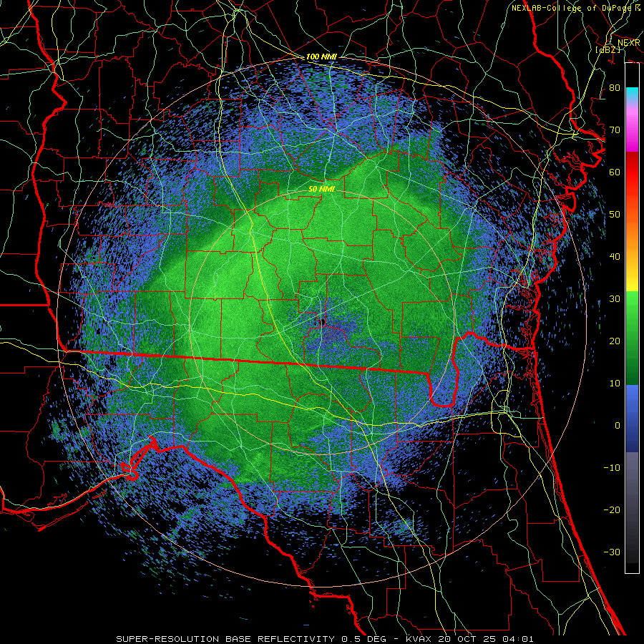Viewport: 644px width, 644px height.
Task: Click the 80 value on the dBZ scale
Action: [615, 87]
